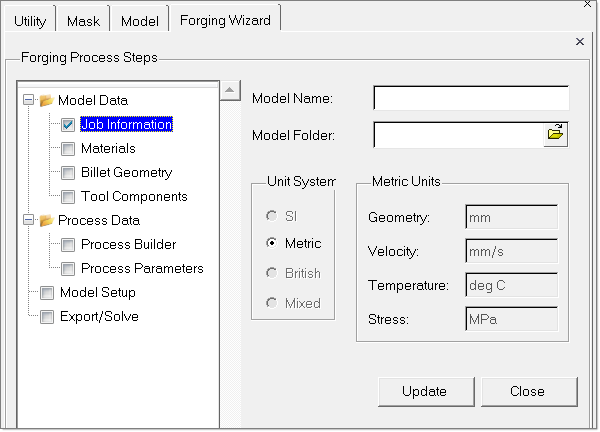Image resolution: width=600 pixels, height=432 pixels.
Task: Select Process Parameters in the tree
Action: pyautogui.click(x=142, y=269)
